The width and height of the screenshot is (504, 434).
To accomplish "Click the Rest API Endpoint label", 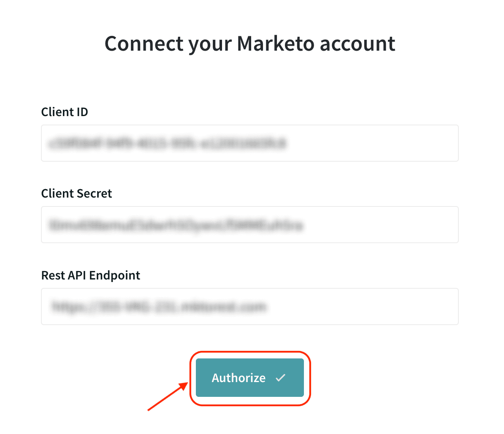I will coord(90,275).
